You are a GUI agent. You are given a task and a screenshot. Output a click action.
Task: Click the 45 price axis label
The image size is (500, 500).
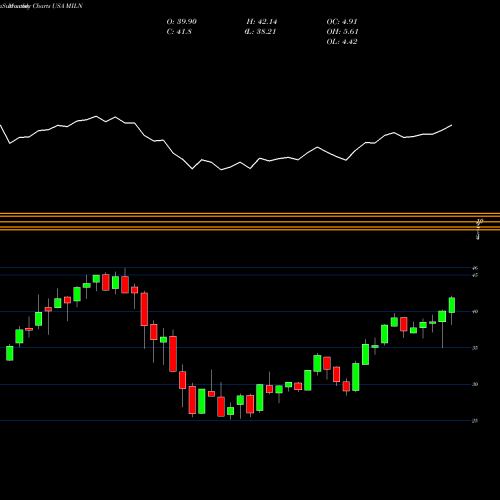475,275
